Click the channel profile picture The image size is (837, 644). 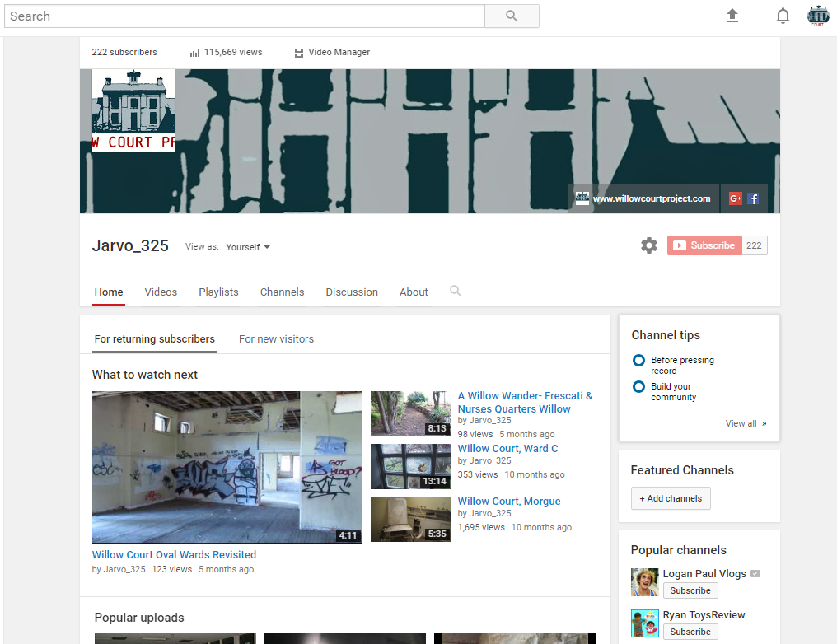point(133,110)
